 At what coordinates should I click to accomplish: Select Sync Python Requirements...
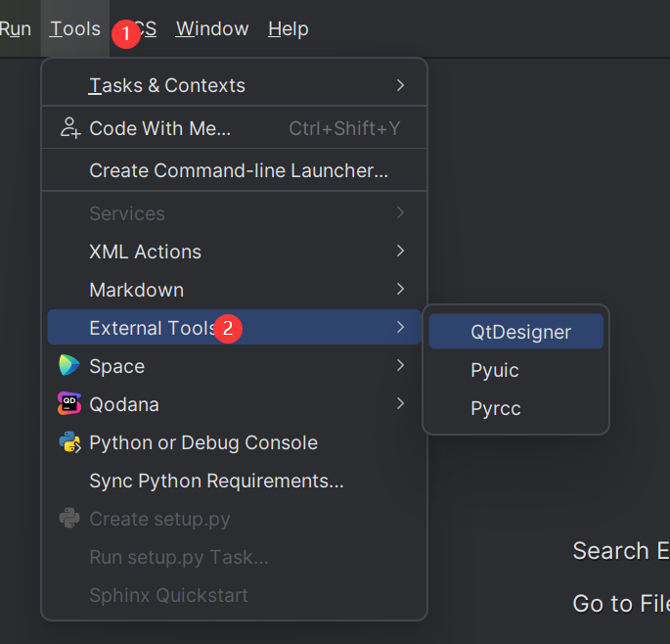point(216,481)
